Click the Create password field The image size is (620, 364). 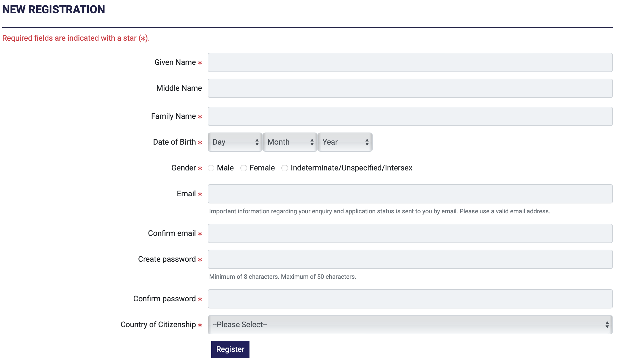click(x=410, y=259)
